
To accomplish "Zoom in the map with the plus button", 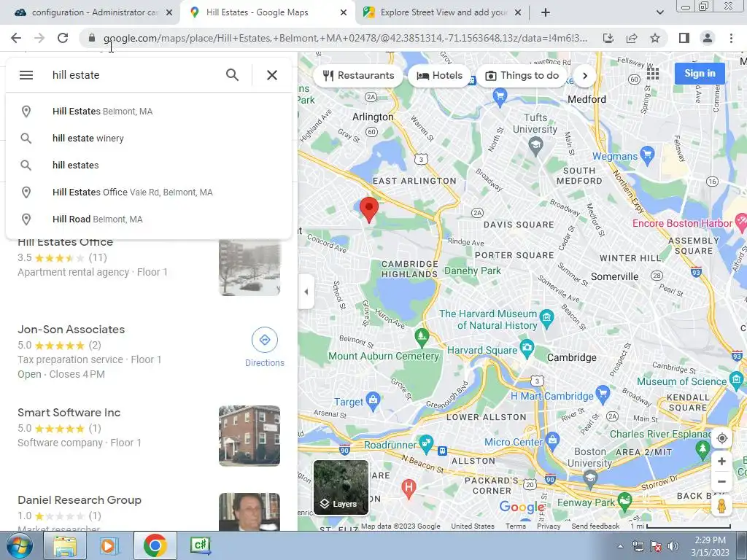I will (x=721, y=461).
